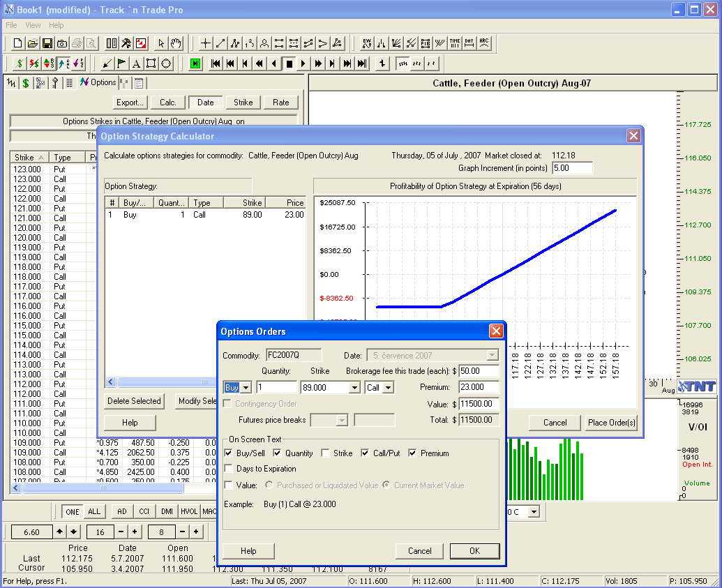Open the Call/Put type dropdown
722x588 pixels.
(388, 388)
